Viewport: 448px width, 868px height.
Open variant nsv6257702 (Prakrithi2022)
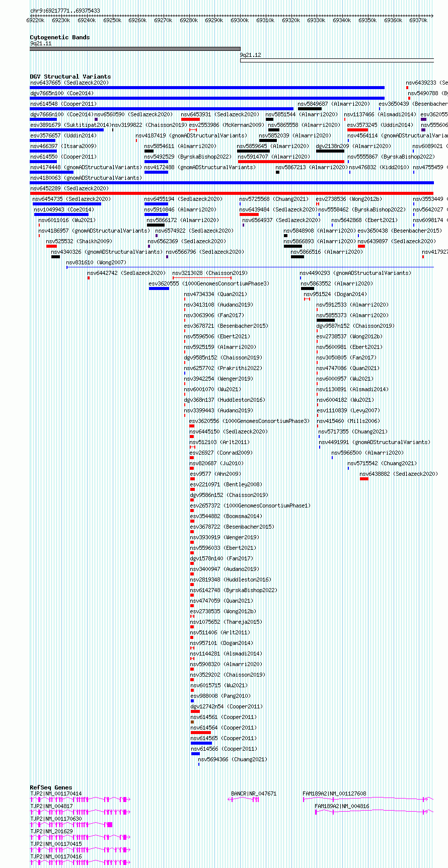(223, 368)
